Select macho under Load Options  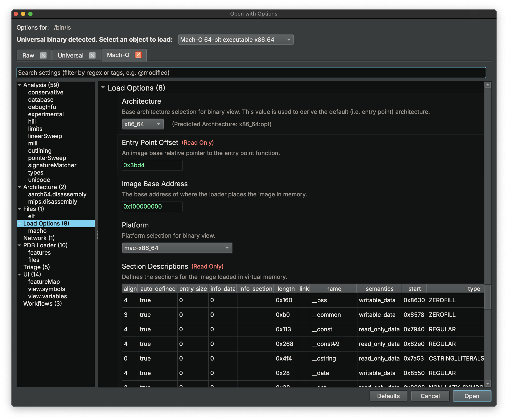(37, 231)
